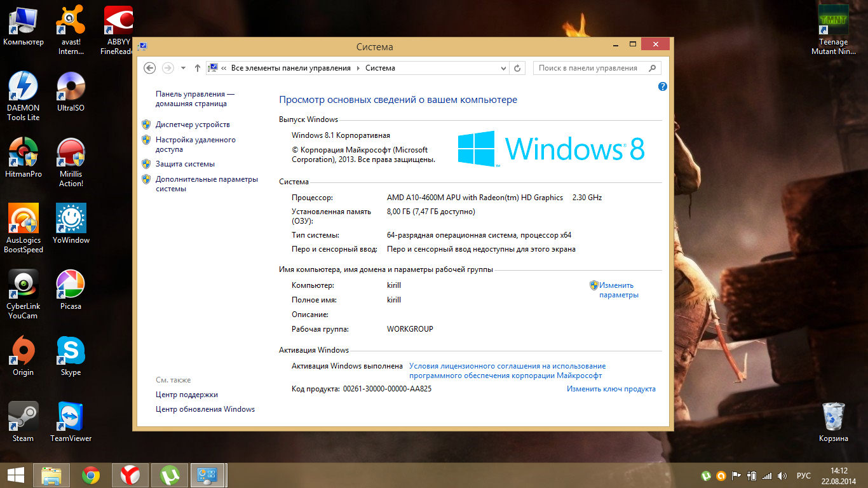Expand the recent locations dropdown arrow

[183, 68]
